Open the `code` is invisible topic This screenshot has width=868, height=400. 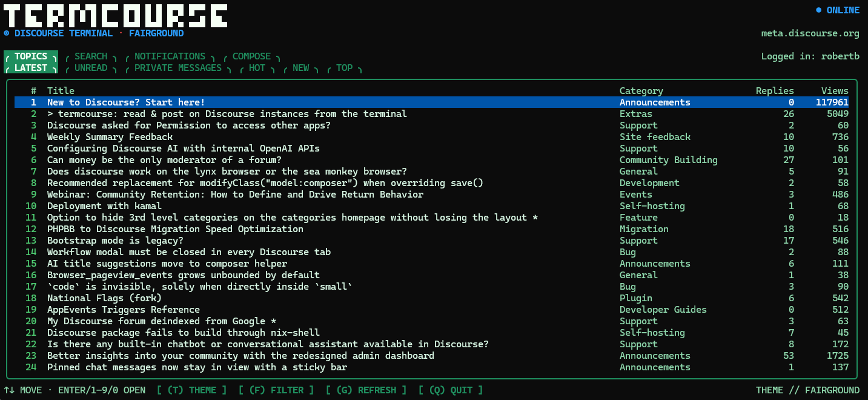[x=431, y=287]
